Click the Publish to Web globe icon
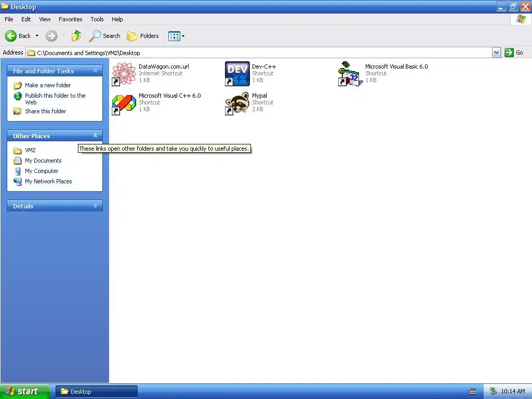This screenshot has width=532, height=399. click(18, 96)
